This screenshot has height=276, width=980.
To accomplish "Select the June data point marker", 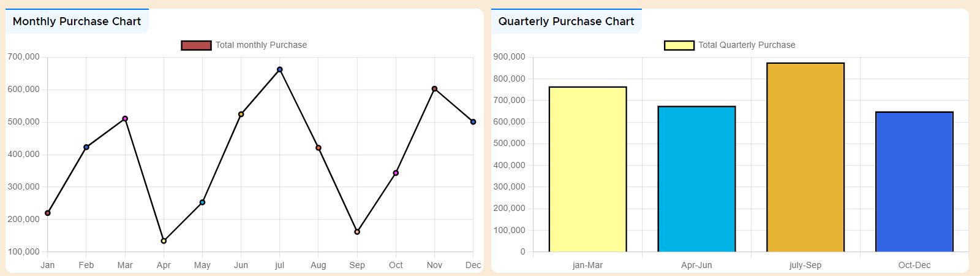I will [241, 114].
